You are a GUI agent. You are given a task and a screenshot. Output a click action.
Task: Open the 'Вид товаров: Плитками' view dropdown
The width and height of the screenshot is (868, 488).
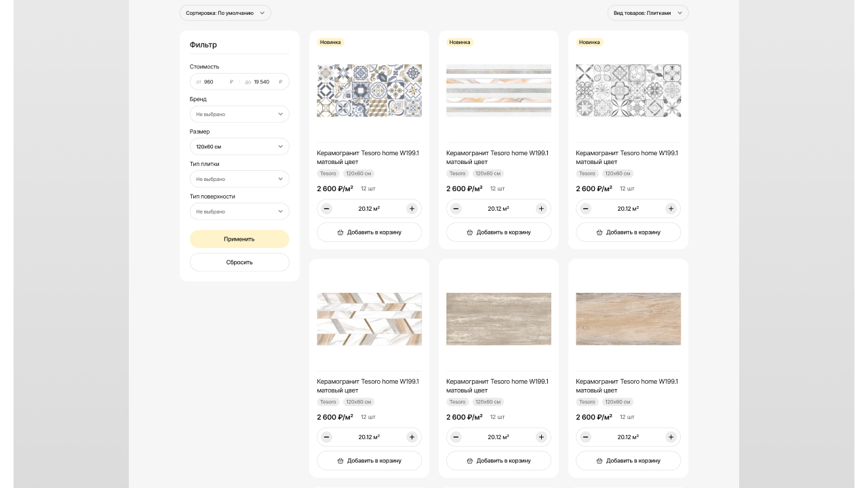[x=648, y=13]
